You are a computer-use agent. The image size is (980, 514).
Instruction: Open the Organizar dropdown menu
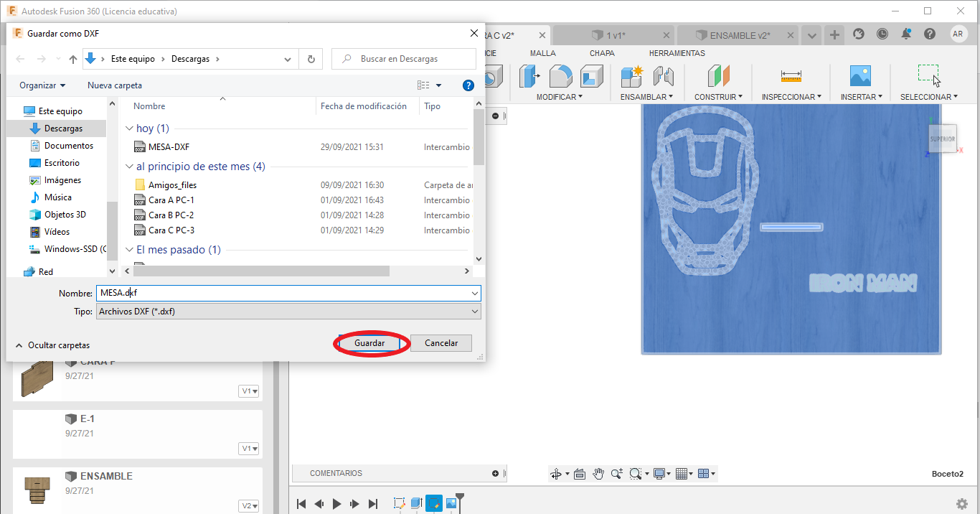point(42,85)
